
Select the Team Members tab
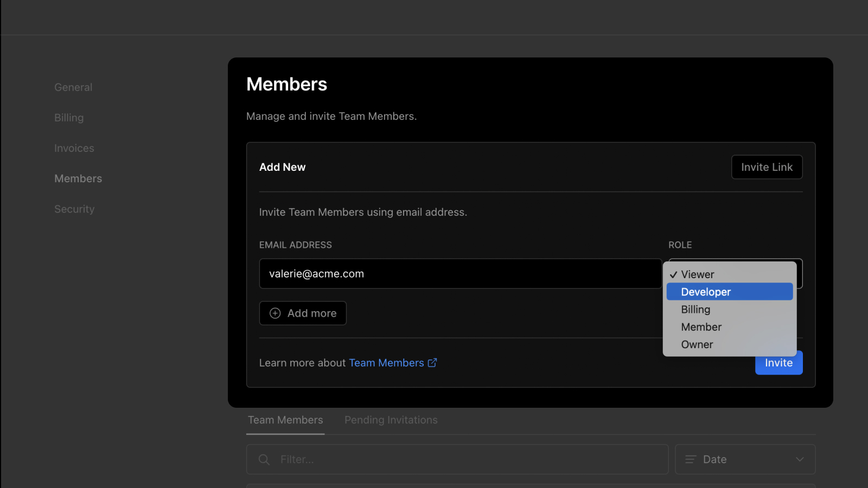[285, 420]
